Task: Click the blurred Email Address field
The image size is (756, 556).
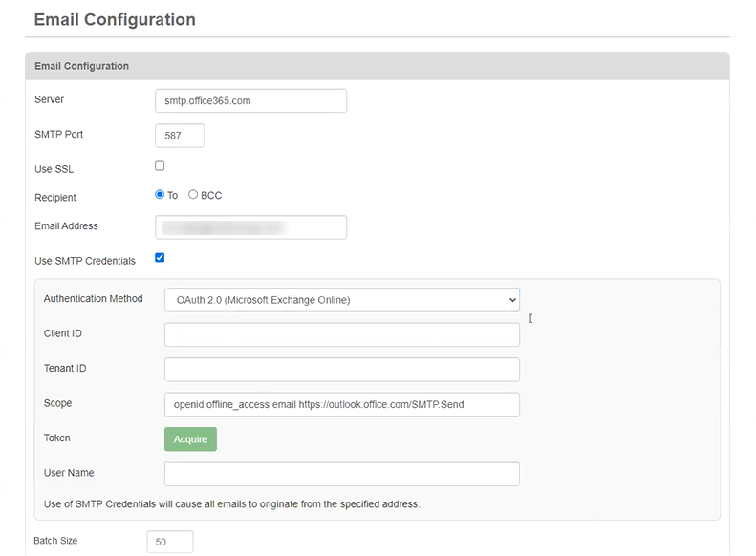Action: (250, 227)
